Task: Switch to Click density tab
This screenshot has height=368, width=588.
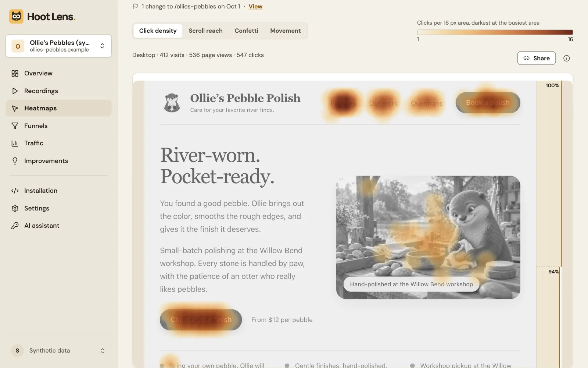Action: click(158, 31)
